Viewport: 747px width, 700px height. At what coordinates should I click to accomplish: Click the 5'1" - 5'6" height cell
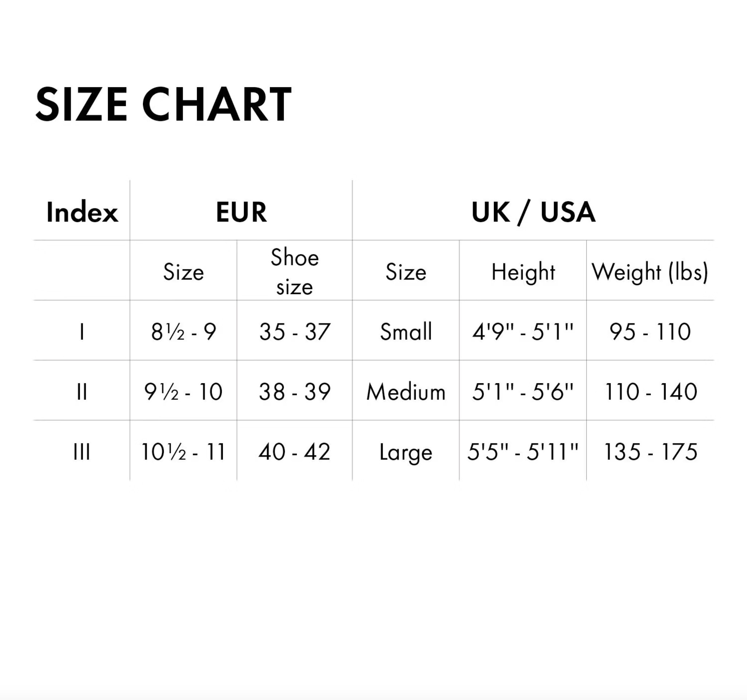coord(523,392)
